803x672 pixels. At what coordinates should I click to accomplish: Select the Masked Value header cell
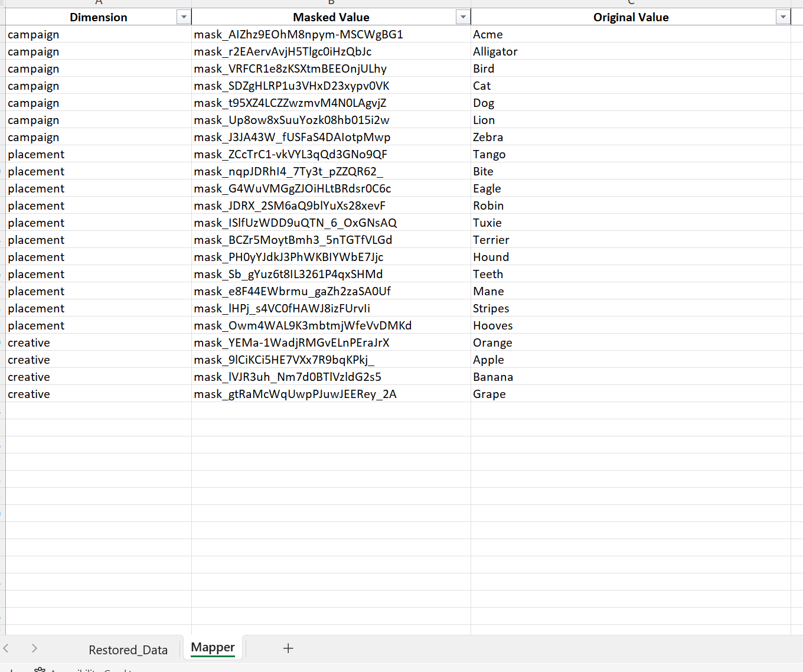tap(331, 17)
